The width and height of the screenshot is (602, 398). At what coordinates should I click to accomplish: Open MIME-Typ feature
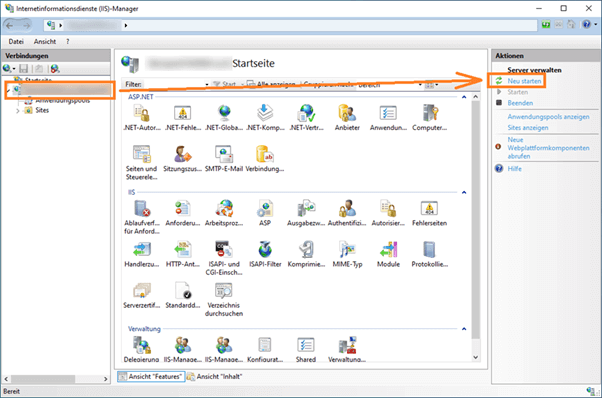pyautogui.click(x=347, y=254)
